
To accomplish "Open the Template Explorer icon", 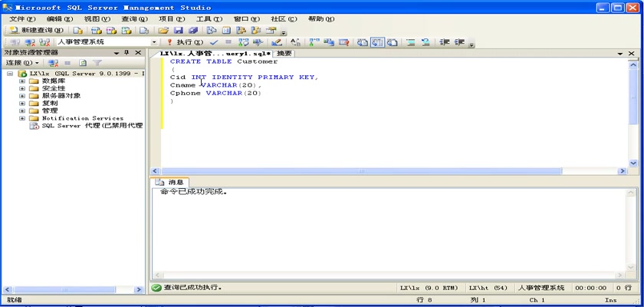I will [256, 31].
